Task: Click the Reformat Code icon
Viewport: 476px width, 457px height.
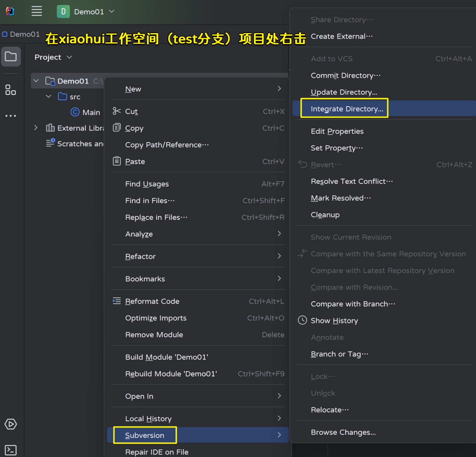Action: [117, 301]
